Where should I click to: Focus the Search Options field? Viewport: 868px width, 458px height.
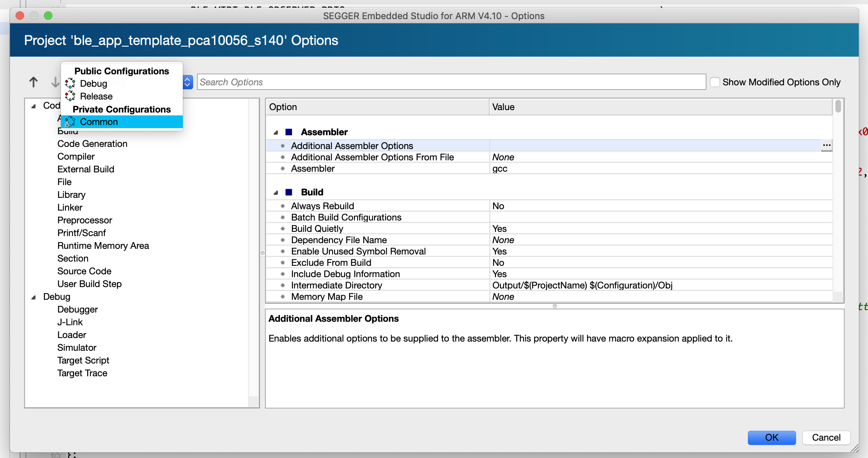[x=451, y=82]
